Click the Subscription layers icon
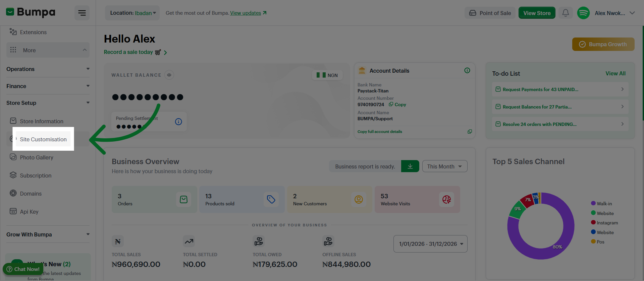Image resolution: width=644 pixels, height=281 pixels. [13, 175]
